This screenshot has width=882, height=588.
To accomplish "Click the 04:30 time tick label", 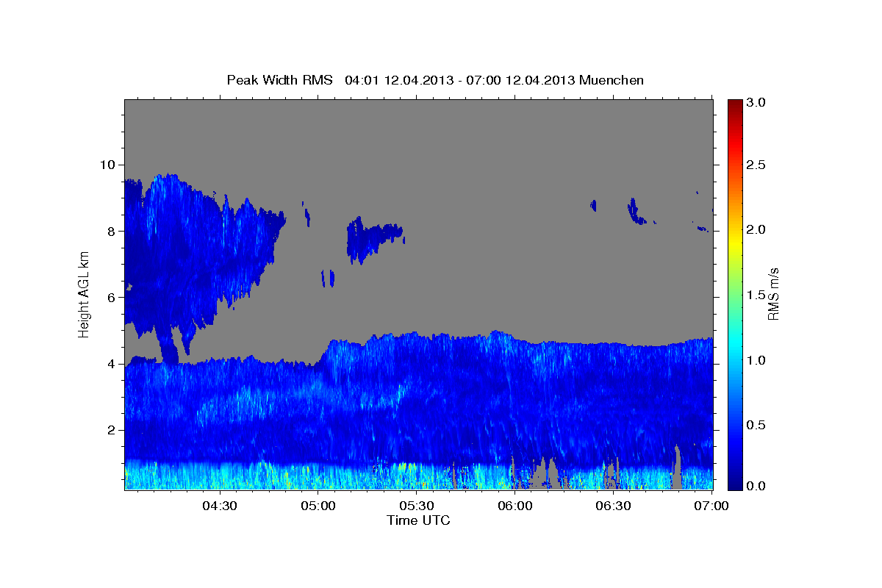I will 220,506.
